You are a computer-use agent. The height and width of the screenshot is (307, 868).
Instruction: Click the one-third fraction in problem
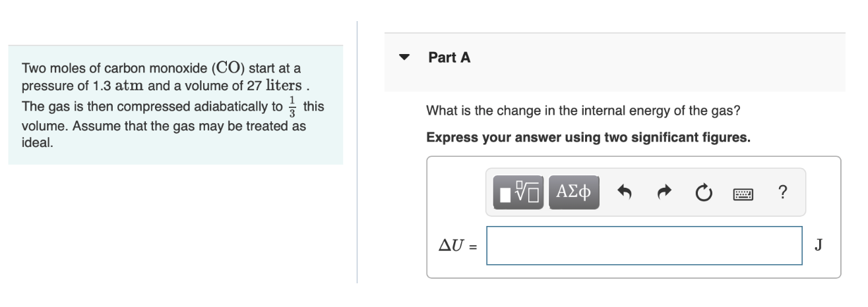tap(294, 107)
